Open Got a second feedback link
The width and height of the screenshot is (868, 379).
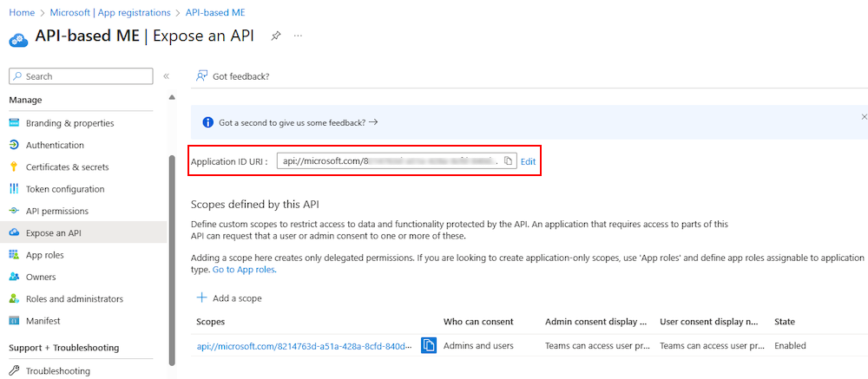tap(299, 123)
